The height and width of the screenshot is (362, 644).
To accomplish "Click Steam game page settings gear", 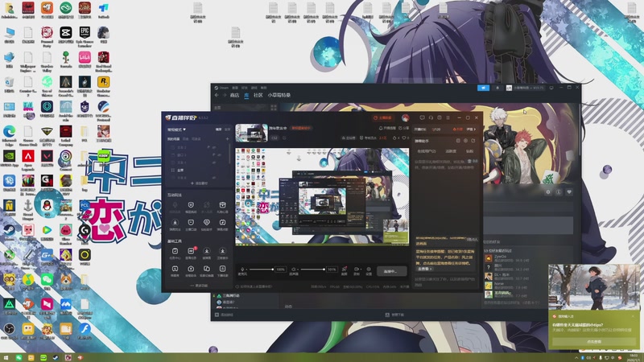I will pos(548,191).
